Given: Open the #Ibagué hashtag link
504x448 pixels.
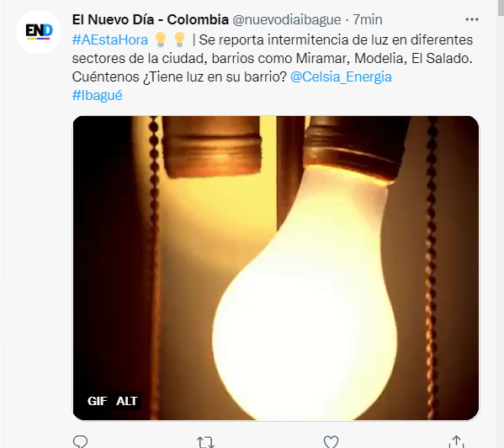Looking at the screenshot, I should coord(97,95).
